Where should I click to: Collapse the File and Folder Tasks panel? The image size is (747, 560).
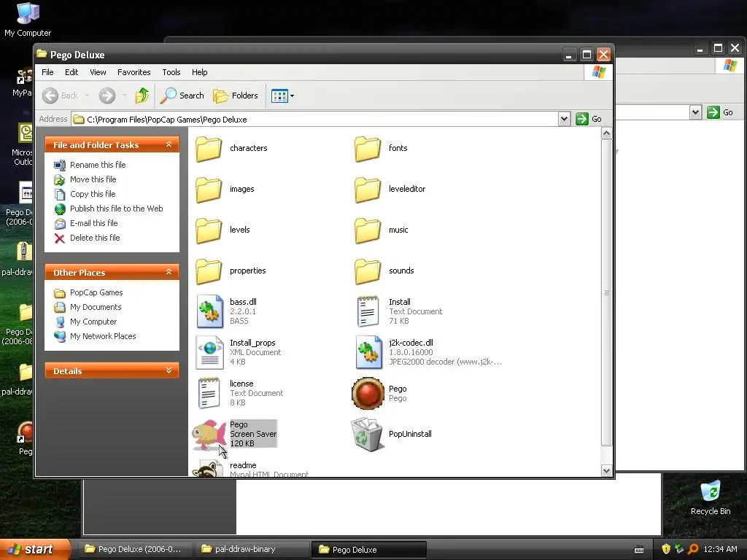tap(169, 144)
